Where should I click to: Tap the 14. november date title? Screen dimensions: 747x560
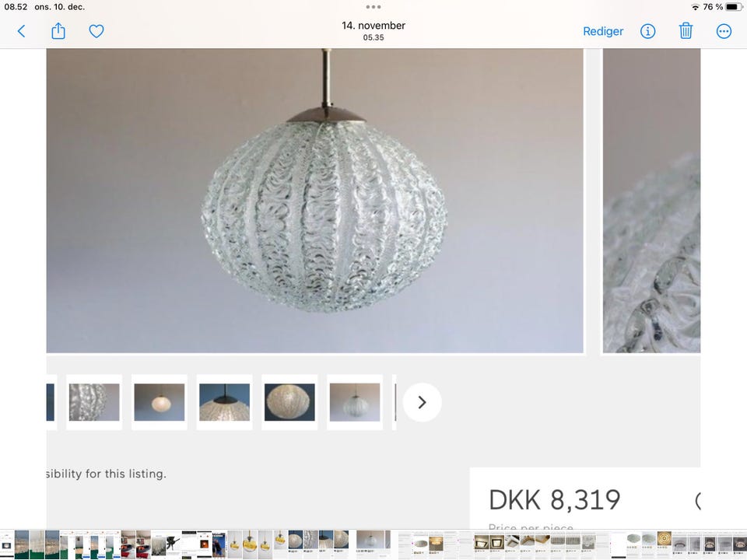tap(373, 26)
